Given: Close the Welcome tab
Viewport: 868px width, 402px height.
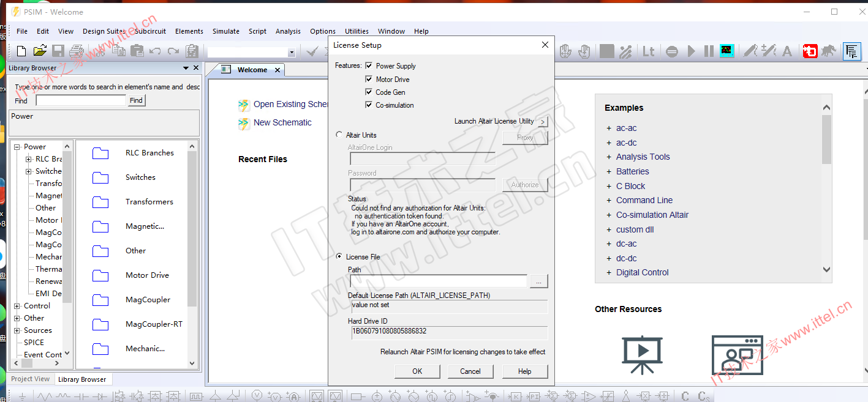Looking at the screenshot, I should [x=277, y=70].
